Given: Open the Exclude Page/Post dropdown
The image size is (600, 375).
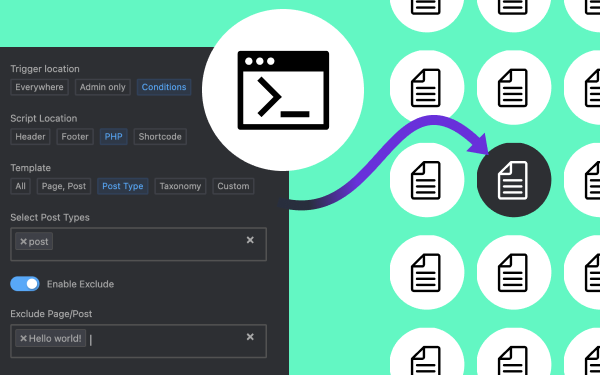Looking at the screenshot, I should 139,341.
